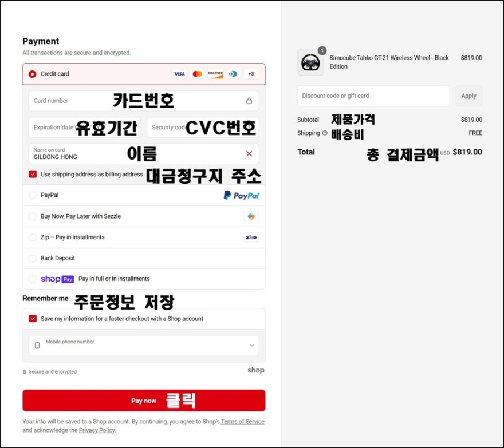Click the Payment heading

click(41, 41)
